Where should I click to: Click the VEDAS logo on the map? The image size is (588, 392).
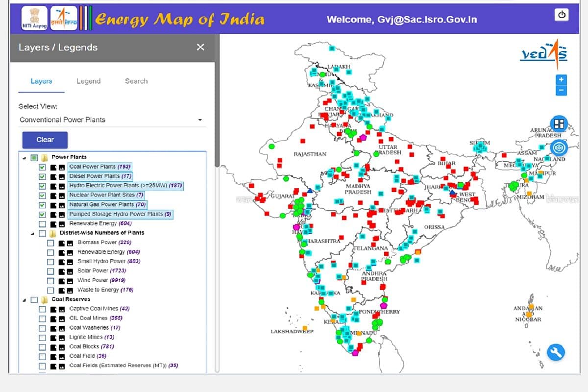(544, 53)
